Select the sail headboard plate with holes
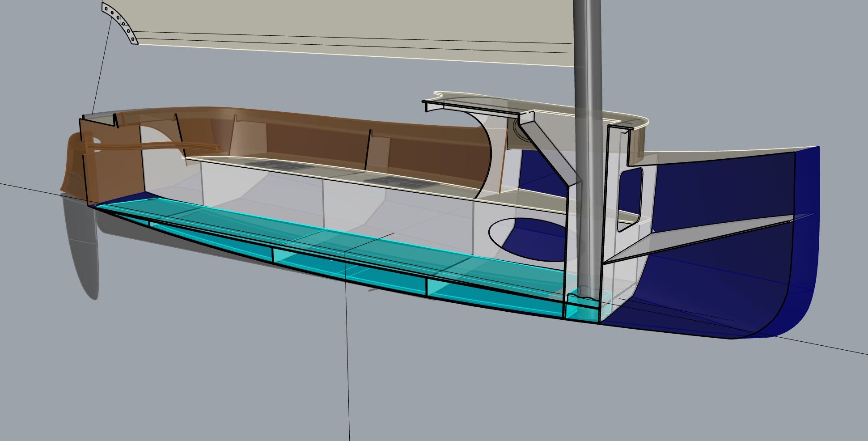 tap(120, 23)
